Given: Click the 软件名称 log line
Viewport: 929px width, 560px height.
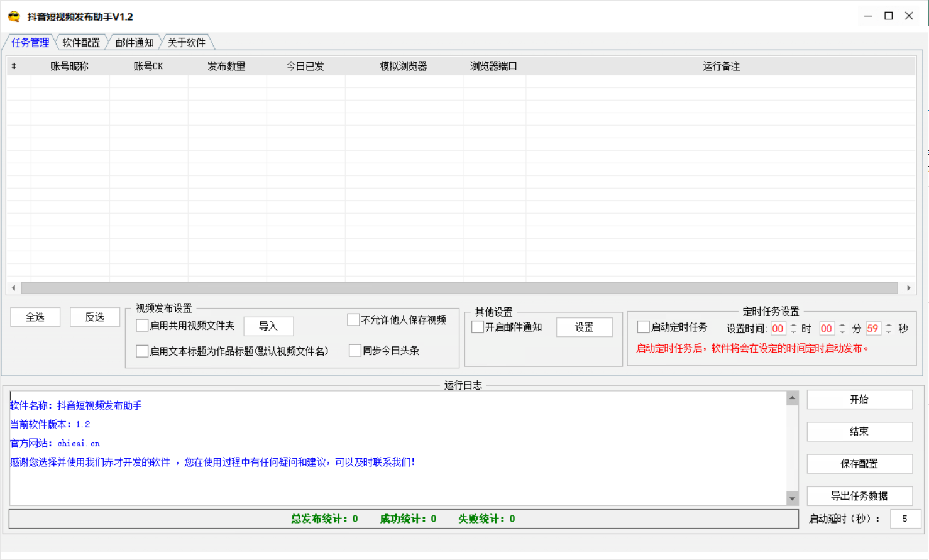Looking at the screenshot, I should point(76,405).
